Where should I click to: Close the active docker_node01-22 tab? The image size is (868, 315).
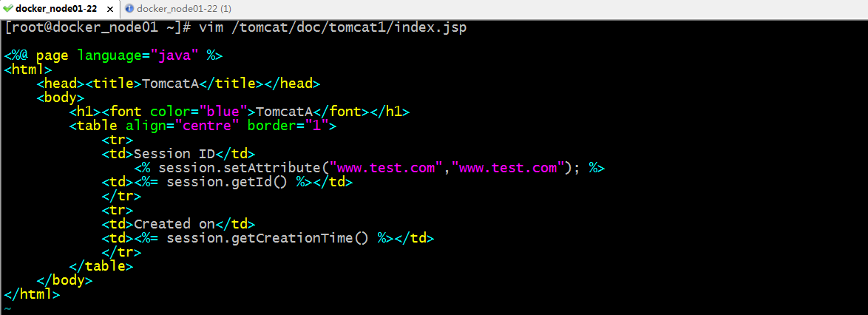(x=110, y=10)
